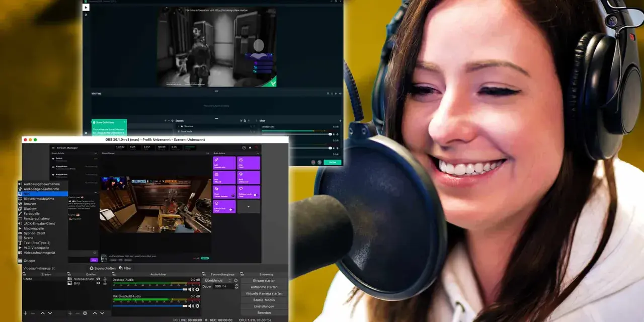The image size is (644, 322).
Task: Add a source with the Quellen plus icon
Action: pos(70,313)
